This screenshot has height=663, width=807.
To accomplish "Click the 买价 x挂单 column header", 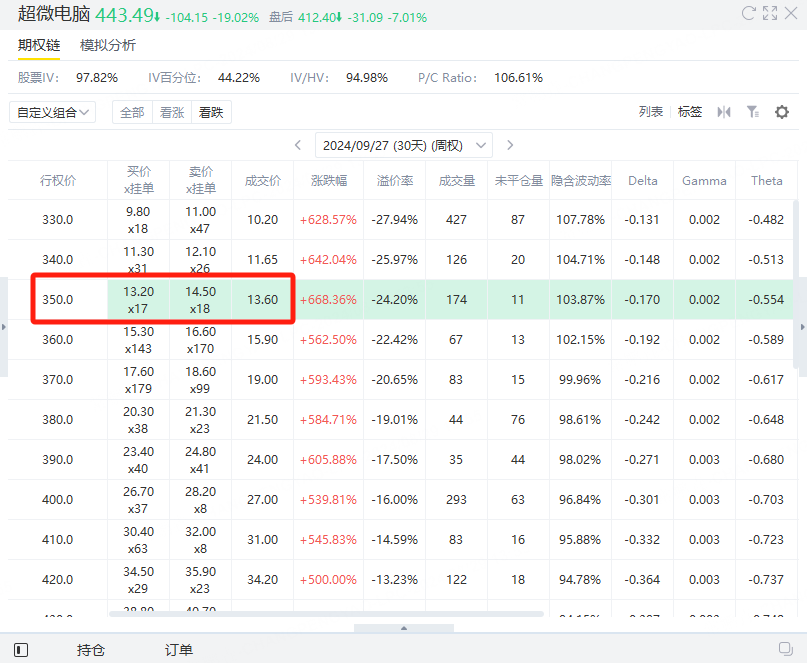I will pyautogui.click(x=138, y=181).
